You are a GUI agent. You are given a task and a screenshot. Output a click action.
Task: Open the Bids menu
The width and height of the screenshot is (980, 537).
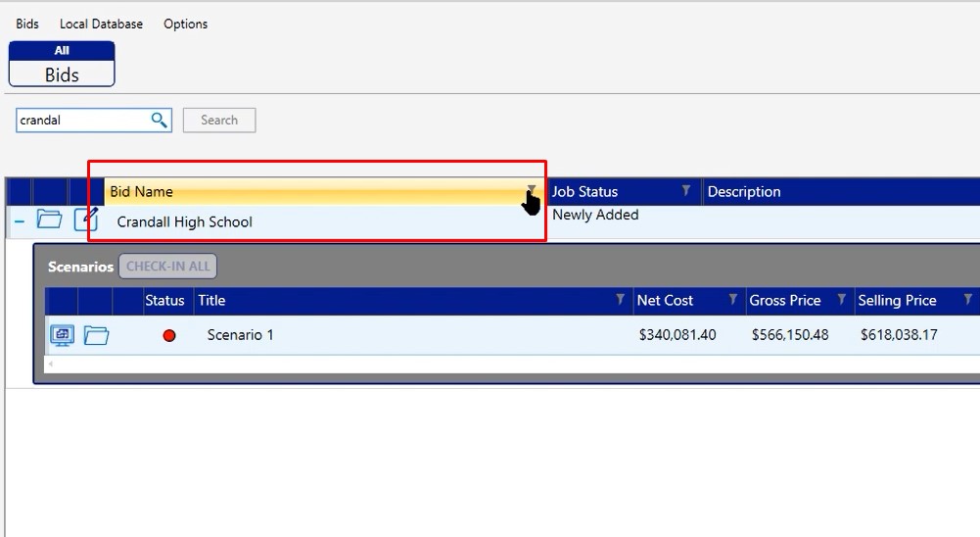pos(27,24)
